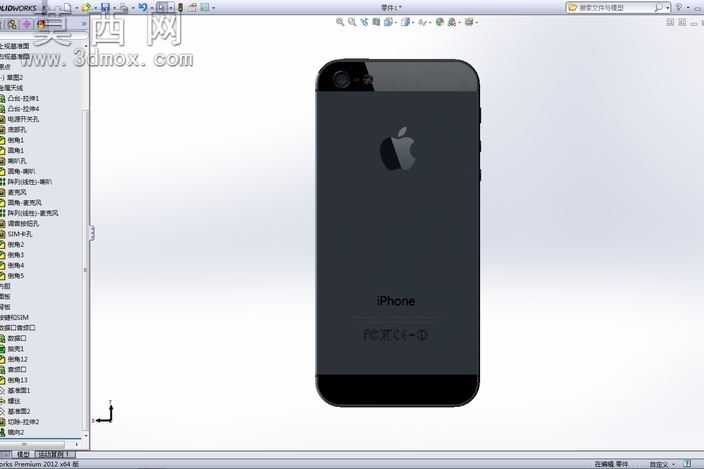This screenshot has width=704, height=469.
Task: Click the Undo arrow icon
Action: pyautogui.click(x=143, y=7)
